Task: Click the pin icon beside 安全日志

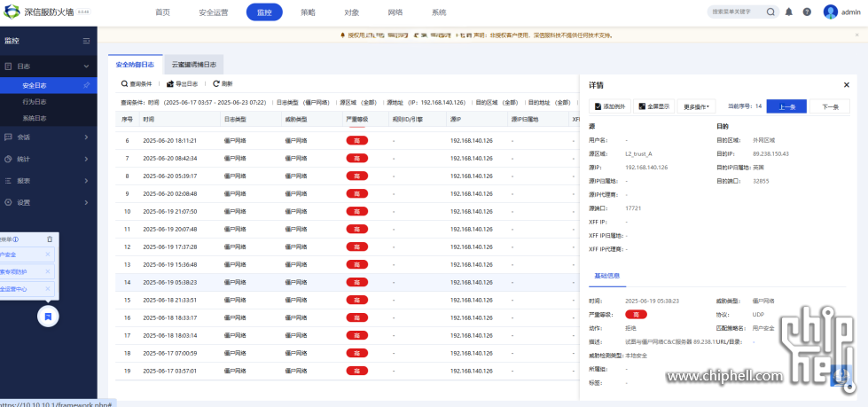Action: [x=86, y=85]
